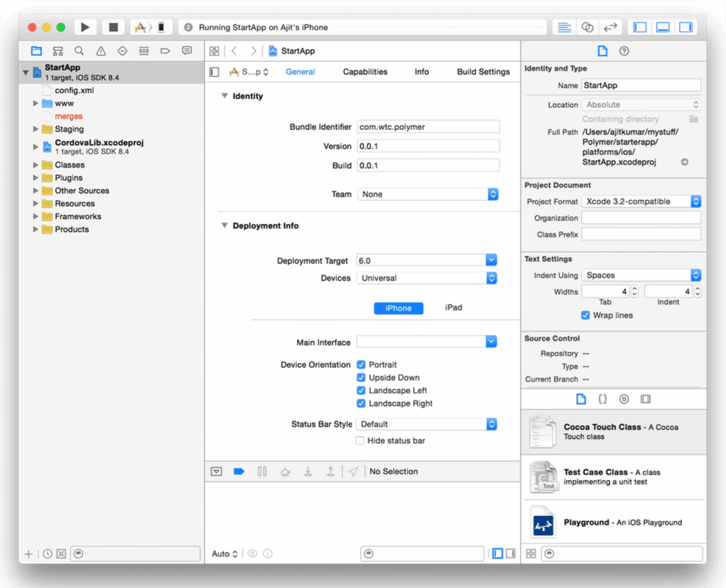Show the Quick Help inspector
The image size is (726, 588).
tap(624, 51)
